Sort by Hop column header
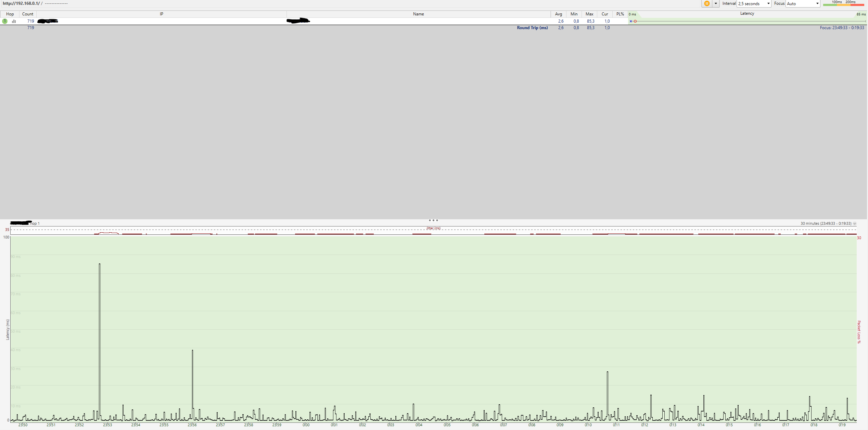 pos(10,14)
